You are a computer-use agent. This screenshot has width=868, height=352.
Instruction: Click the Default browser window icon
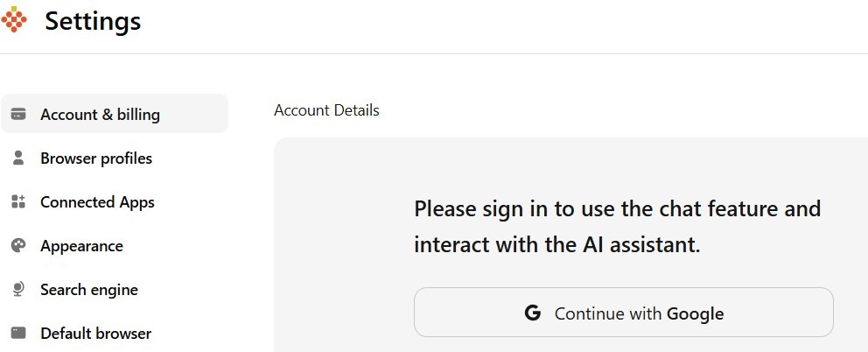pyautogui.click(x=18, y=334)
